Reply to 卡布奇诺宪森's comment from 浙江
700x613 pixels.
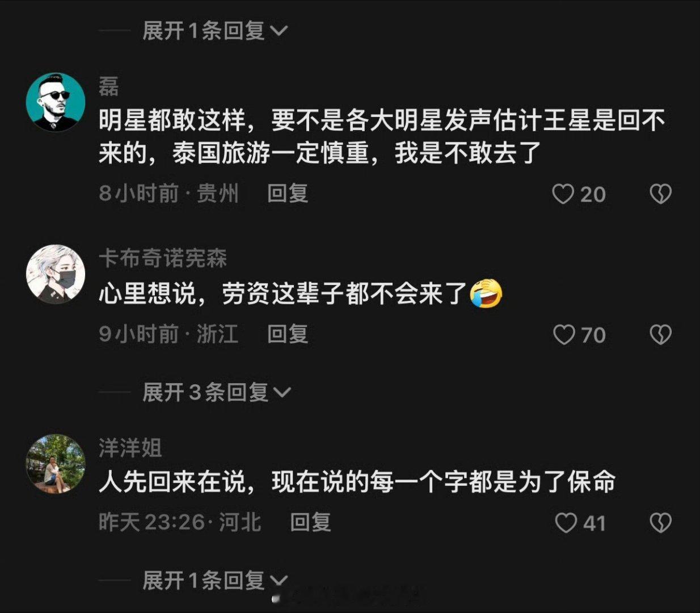point(288,334)
